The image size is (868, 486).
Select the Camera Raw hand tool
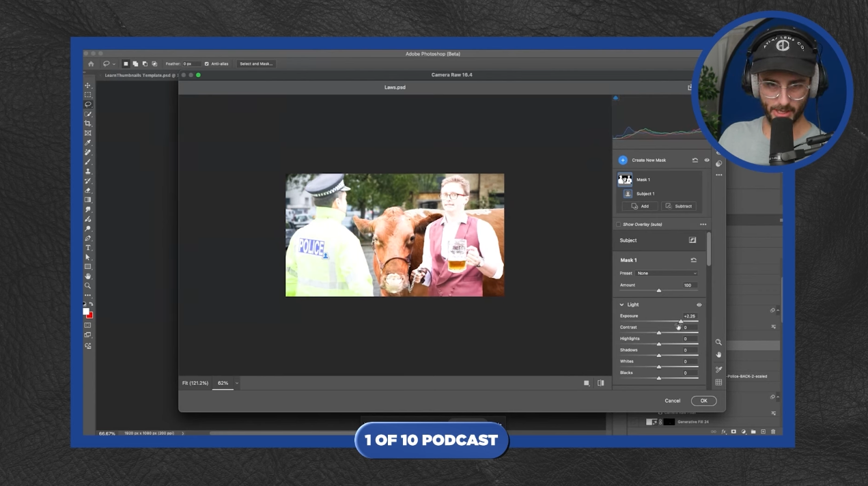click(718, 355)
